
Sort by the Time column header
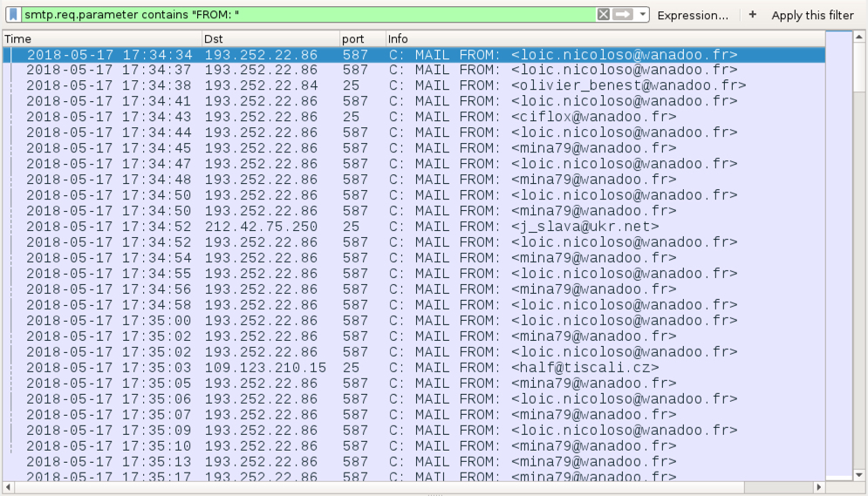tap(102, 38)
